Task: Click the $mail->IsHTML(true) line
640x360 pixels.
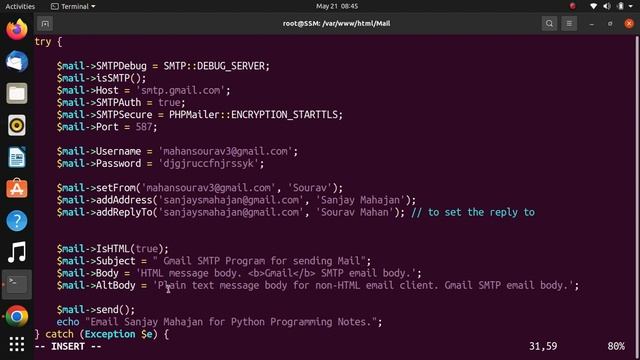Action: pos(112,249)
